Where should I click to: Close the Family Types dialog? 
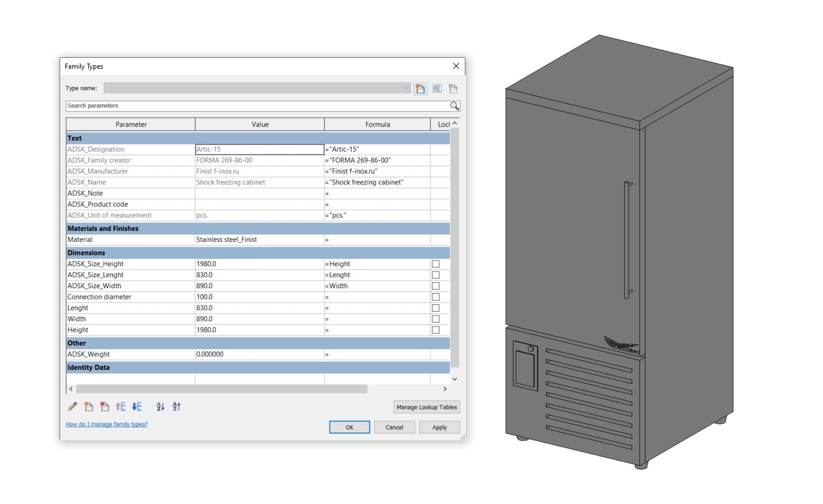point(456,66)
